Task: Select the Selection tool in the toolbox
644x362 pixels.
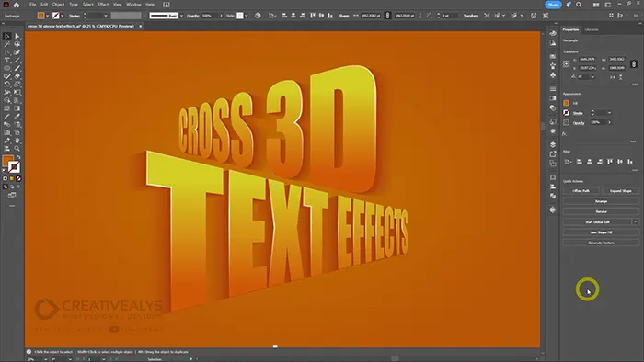Action: [7, 36]
